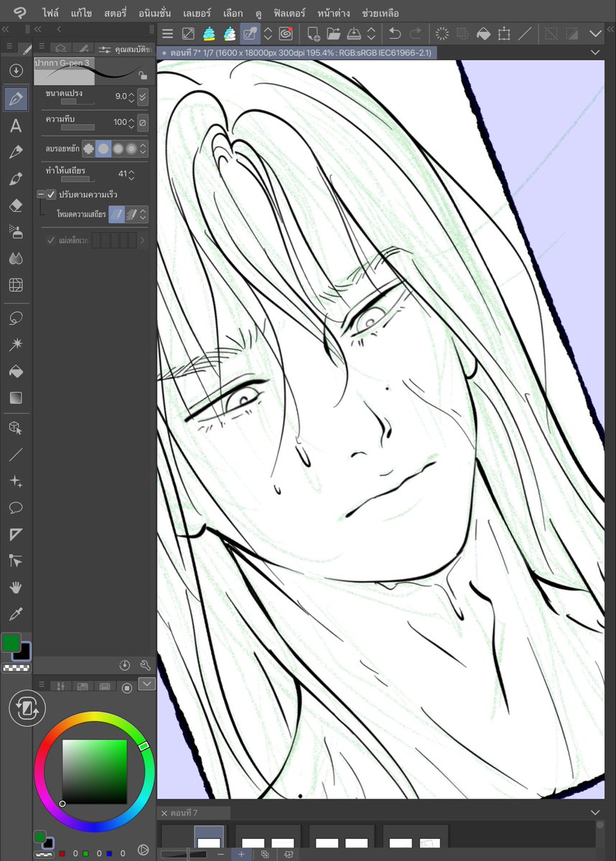This screenshot has width=616, height=861.
Task: Toggle the speed adjustment checkbox (ปรับตามความเร็ว)
Action: pos(51,195)
